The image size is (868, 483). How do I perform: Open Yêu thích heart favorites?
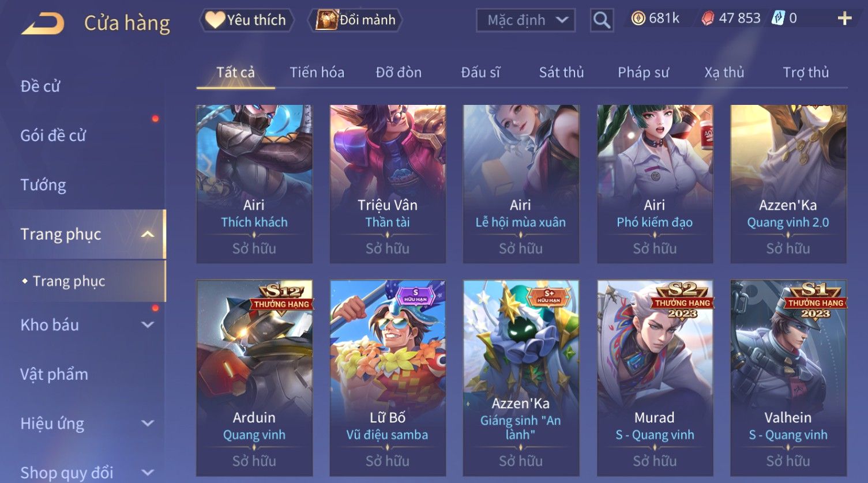tap(246, 20)
